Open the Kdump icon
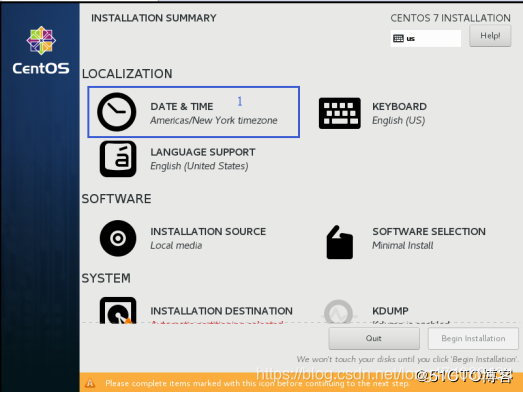 [339, 312]
